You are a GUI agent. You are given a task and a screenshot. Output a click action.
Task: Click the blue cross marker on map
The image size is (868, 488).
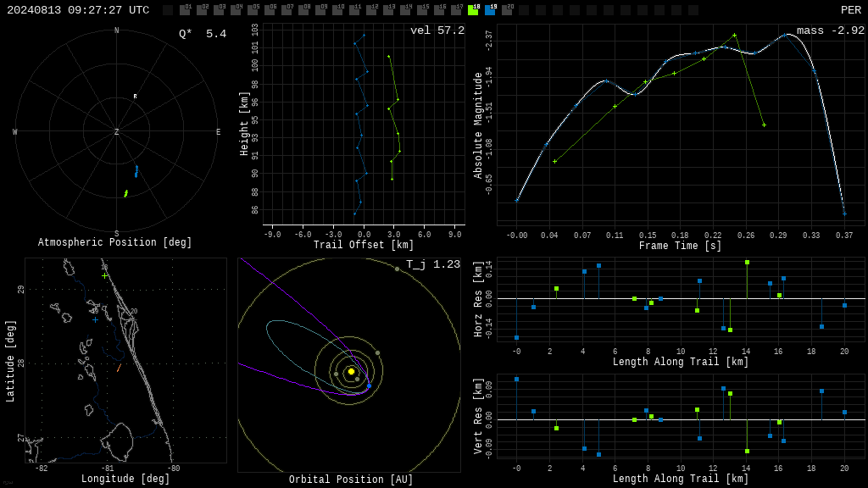pyautogui.click(x=95, y=319)
